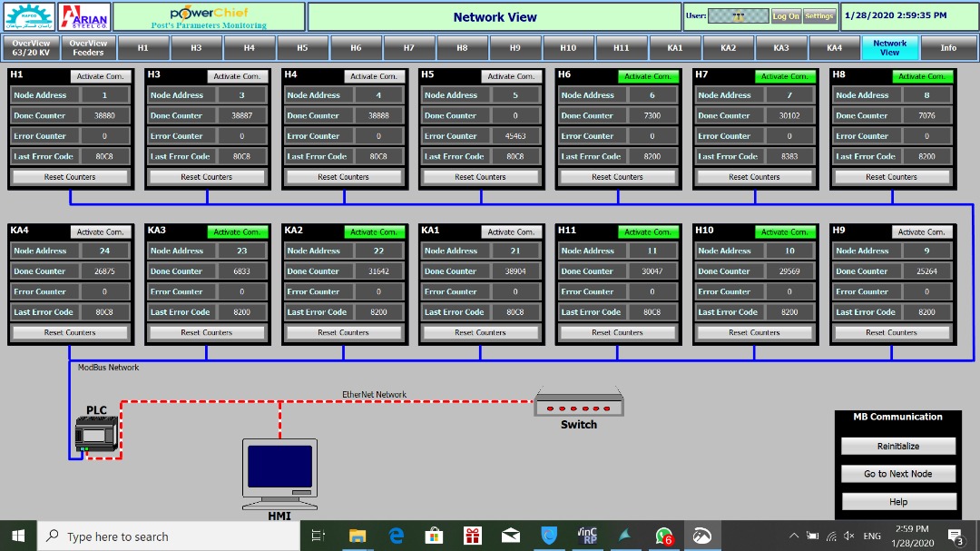Toggle Activate Com. for node KA3
This screenshot has width=980, height=551.
pos(238,232)
